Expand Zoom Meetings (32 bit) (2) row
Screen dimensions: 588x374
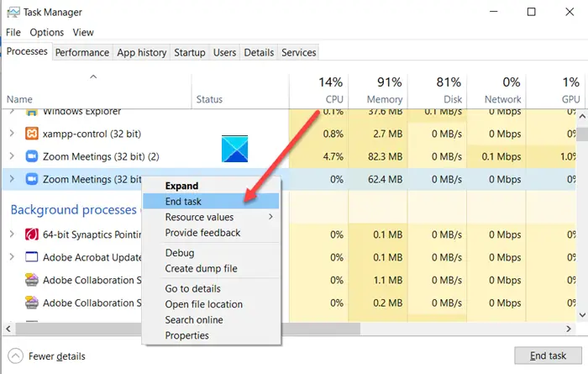(12, 155)
